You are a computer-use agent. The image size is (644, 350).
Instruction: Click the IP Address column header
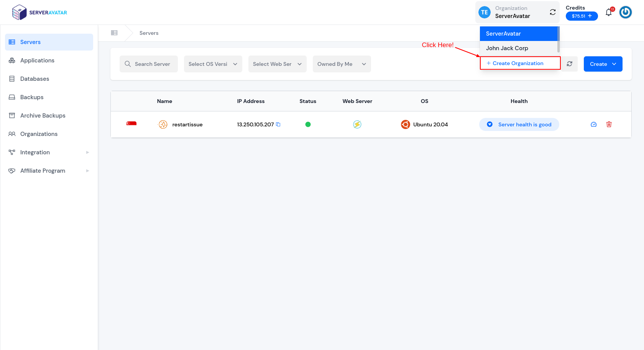(251, 101)
